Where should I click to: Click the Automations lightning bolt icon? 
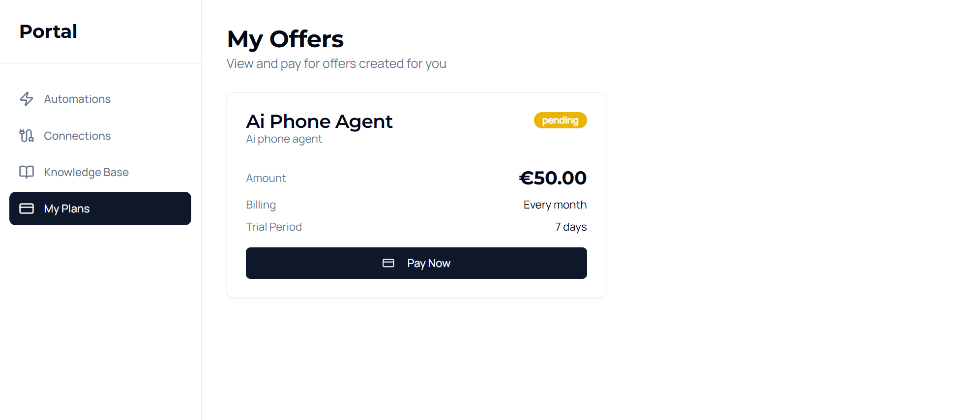pyautogui.click(x=27, y=99)
